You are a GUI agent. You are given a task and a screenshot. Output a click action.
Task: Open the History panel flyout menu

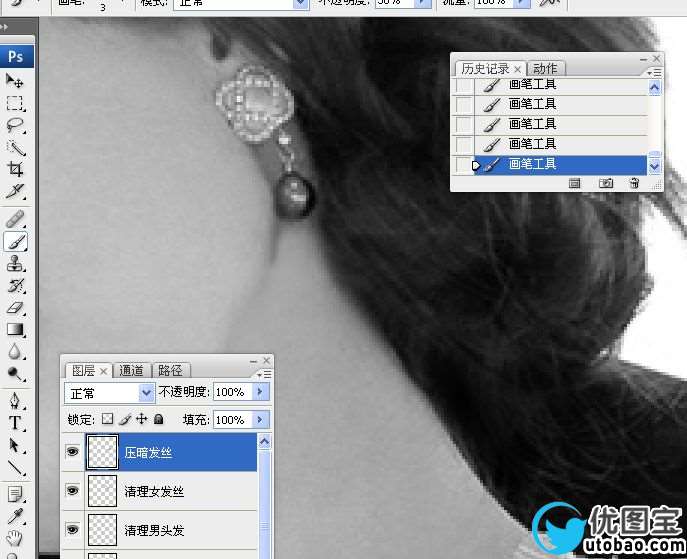click(655, 72)
